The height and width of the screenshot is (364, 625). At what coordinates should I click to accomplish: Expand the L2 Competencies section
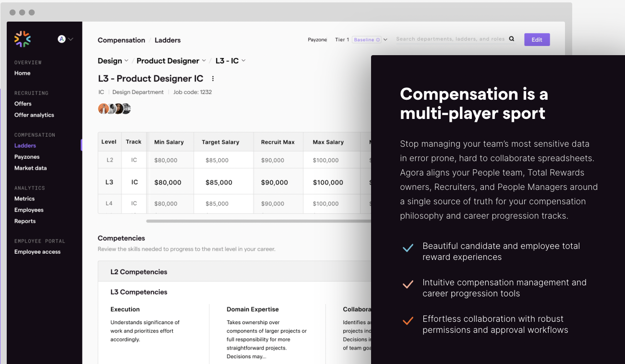click(235, 272)
